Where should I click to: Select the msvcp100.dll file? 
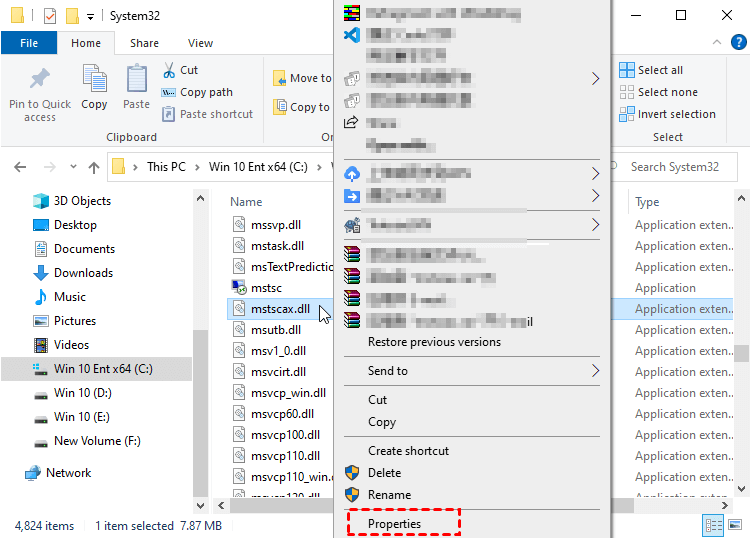coord(285,435)
